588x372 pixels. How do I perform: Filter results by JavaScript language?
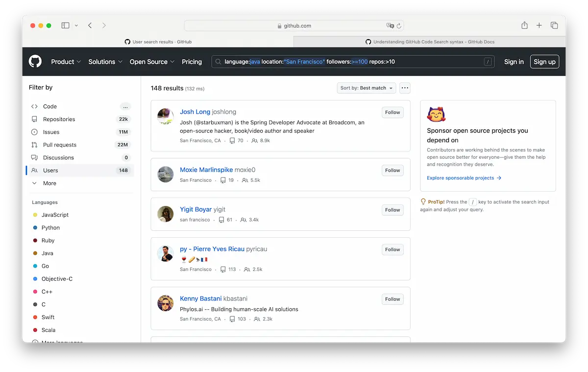(x=56, y=215)
